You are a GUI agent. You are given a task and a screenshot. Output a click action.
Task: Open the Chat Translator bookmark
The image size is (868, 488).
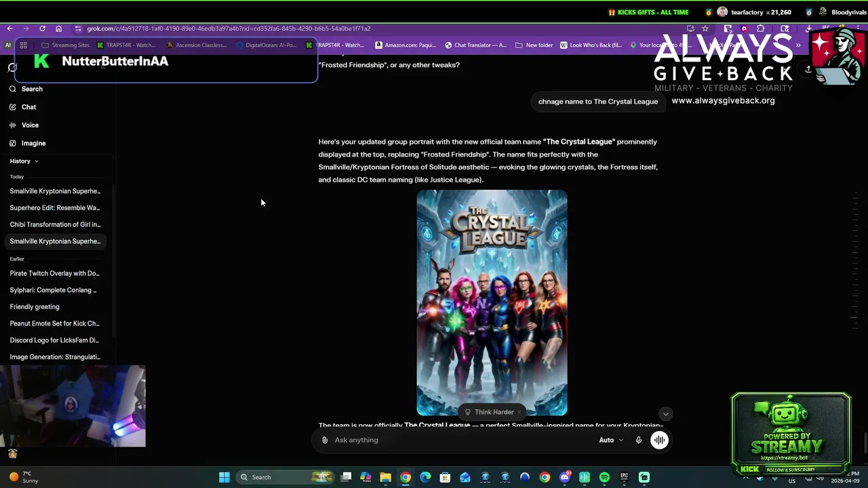pyautogui.click(x=475, y=45)
